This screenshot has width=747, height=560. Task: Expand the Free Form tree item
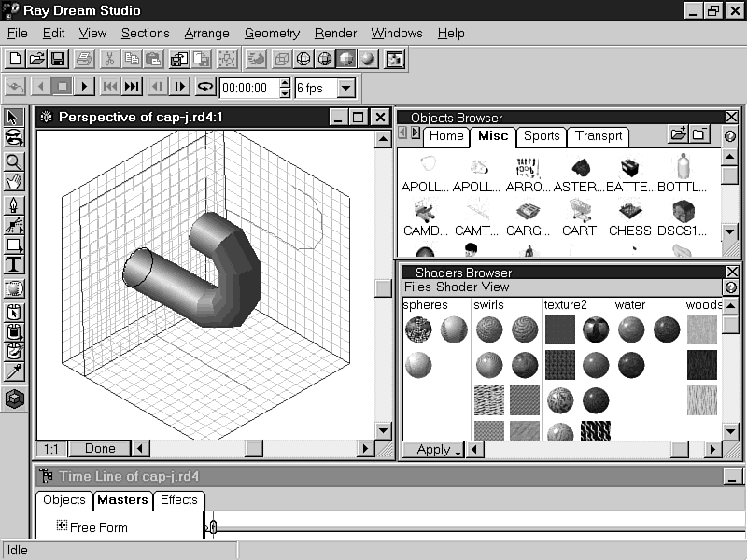(x=63, y=526)
